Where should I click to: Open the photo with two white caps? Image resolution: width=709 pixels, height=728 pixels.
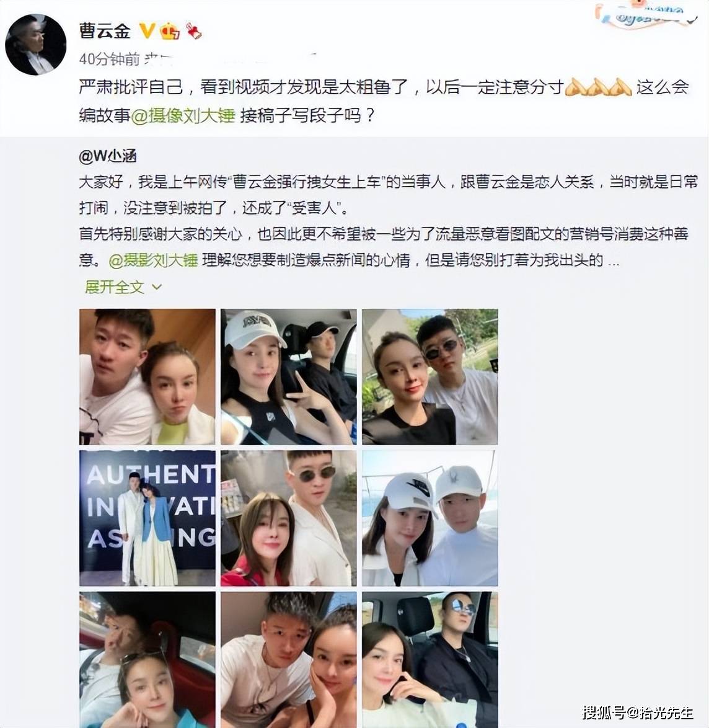point(430,518)
